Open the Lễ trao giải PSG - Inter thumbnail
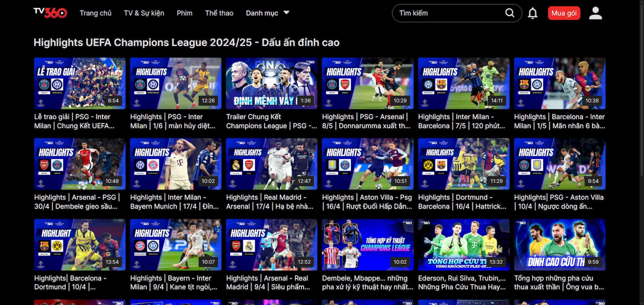Screen dimensions: 644x305 pos(80,83)
